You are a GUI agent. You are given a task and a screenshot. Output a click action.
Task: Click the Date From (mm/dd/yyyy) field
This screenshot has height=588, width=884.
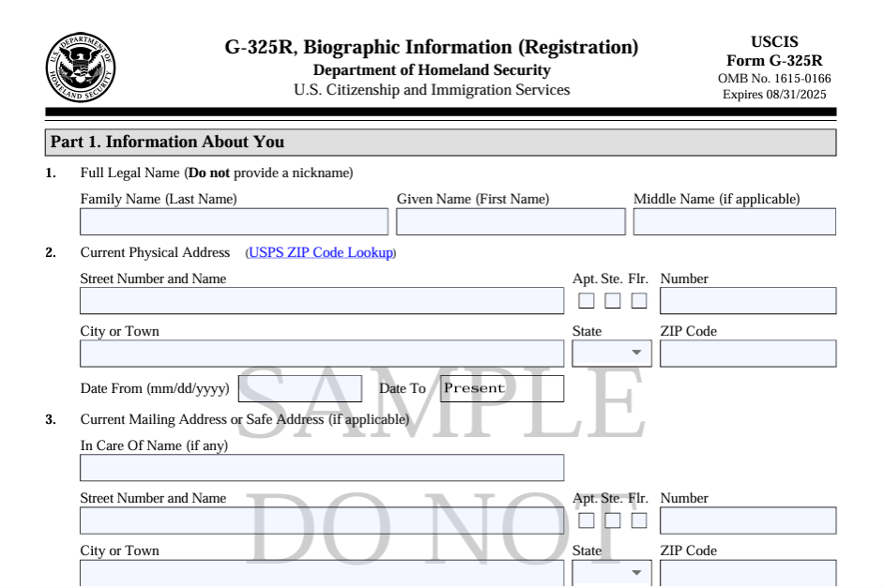301,388
